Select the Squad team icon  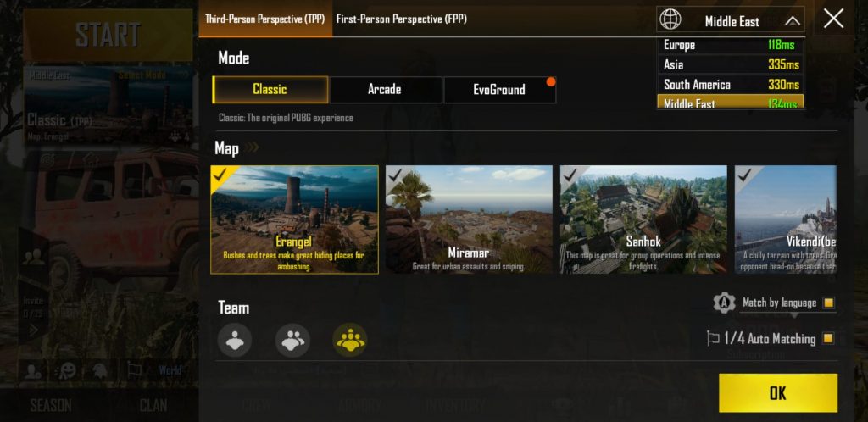coord(350,340)
